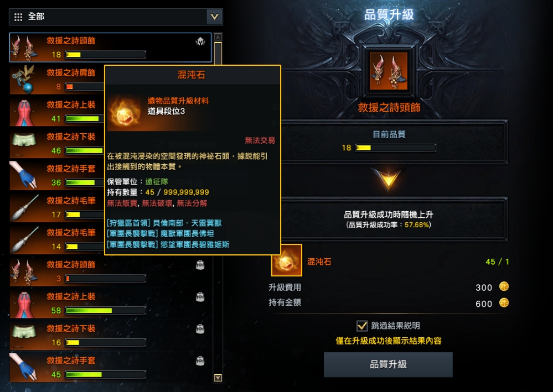The width and height of the screenshot is (553, 392).
Task: Select the 救援之詩肩飾 shoulder item icon
Action: click(x=24, y=79)
